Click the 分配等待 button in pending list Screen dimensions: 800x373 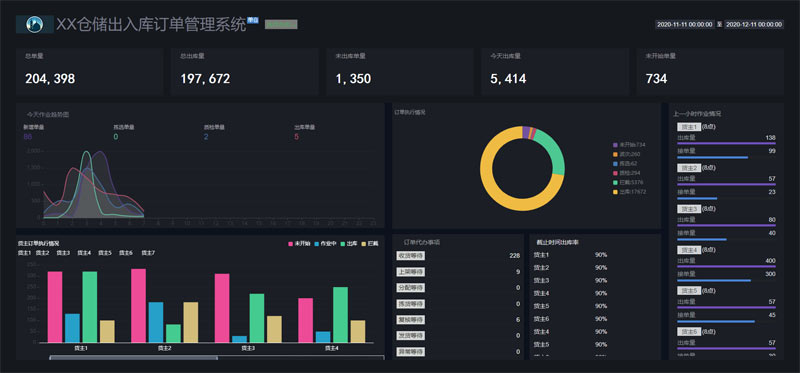411,288
